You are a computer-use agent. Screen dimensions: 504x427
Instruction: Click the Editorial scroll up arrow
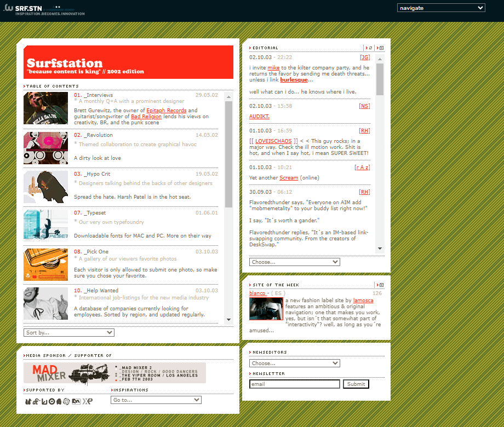[x=380, y=59]
